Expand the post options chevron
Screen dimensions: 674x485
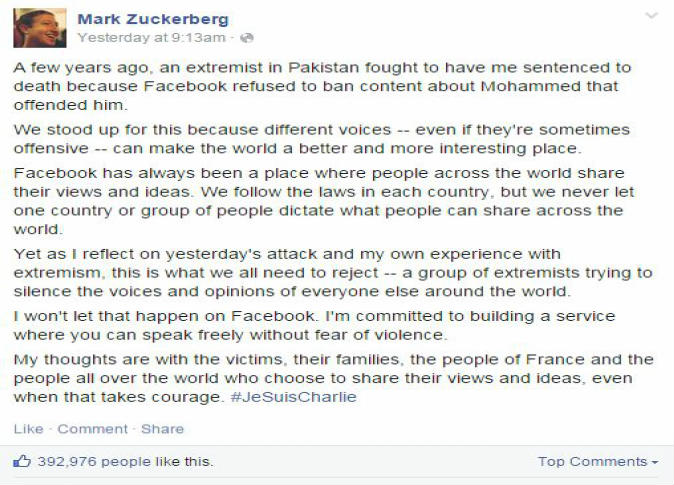(x=652, y=16)
